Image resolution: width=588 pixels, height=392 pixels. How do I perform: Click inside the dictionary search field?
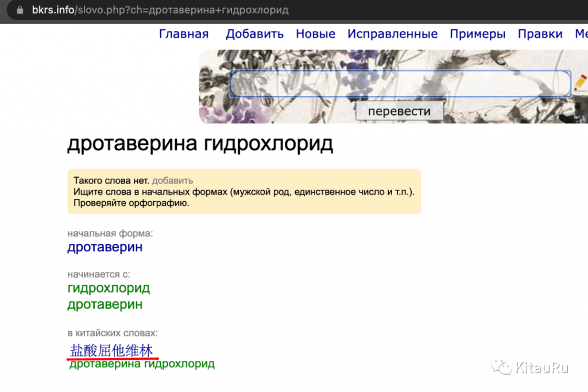[400, 83]
